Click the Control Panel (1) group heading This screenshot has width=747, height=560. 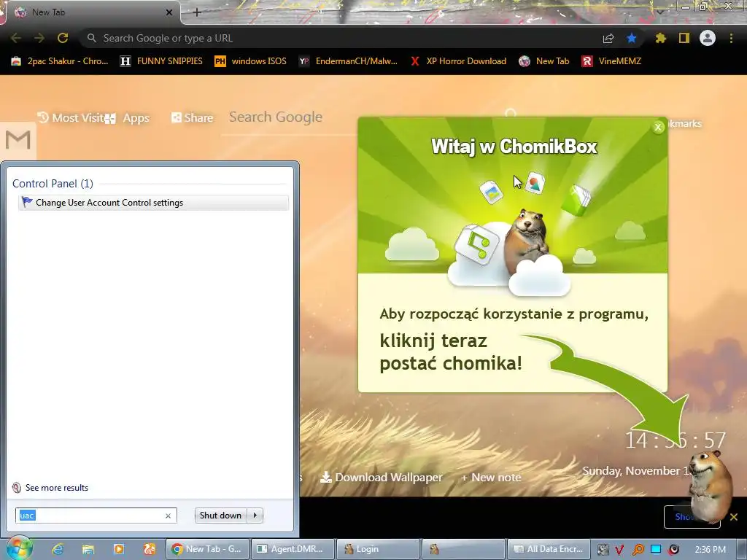[x=53, y=183]
